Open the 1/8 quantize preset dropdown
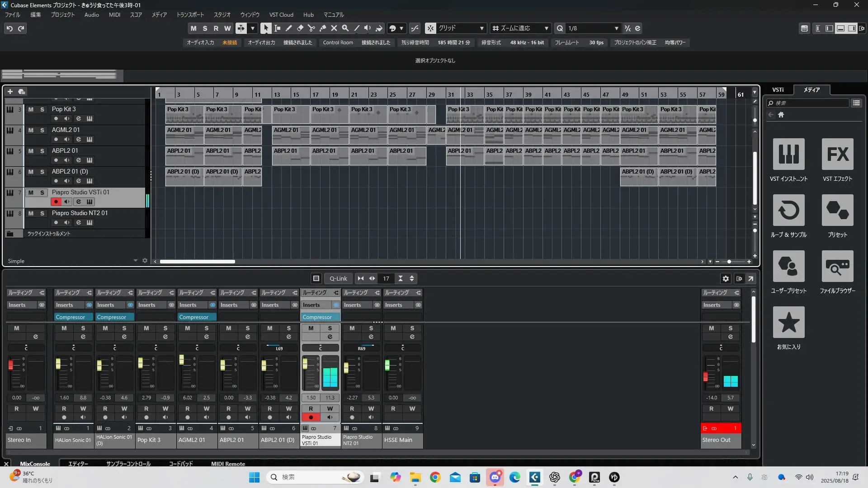Viewport: 868px width, 488px height. pos(616,28)
